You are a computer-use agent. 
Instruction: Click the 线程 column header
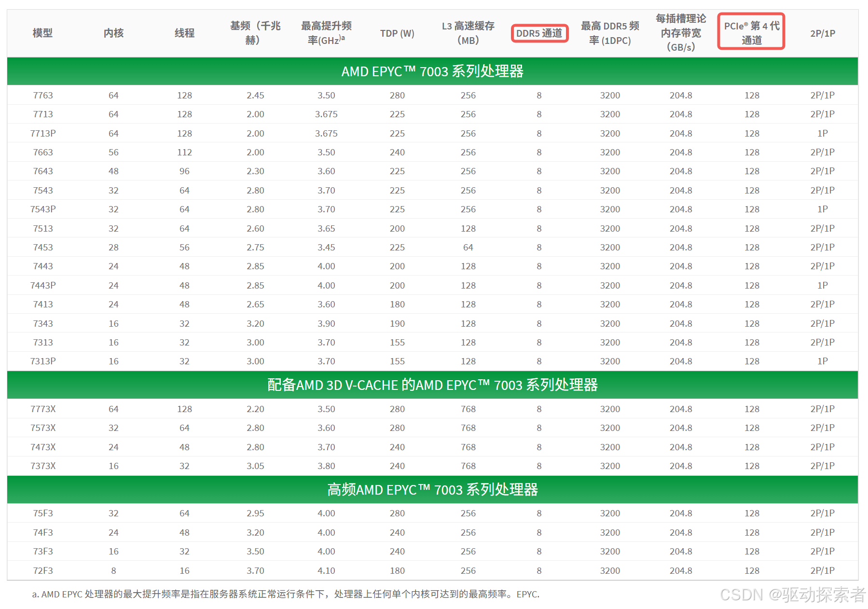184,33
